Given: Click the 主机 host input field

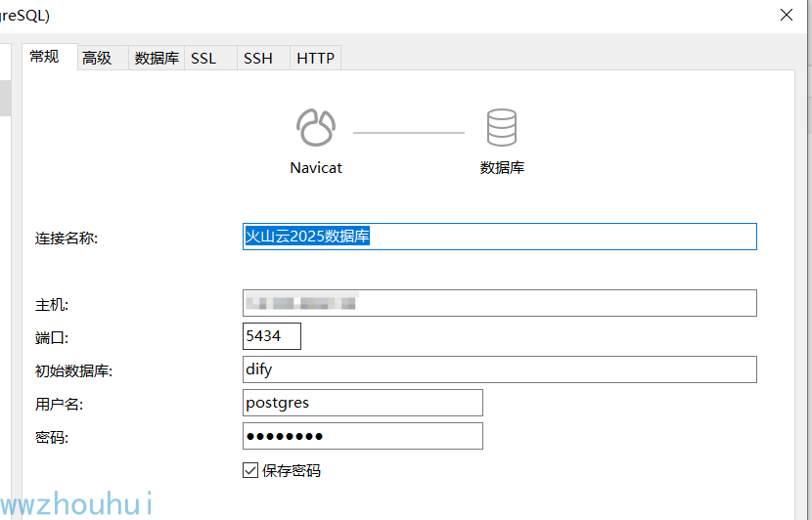Looking at the screenshot, I should 500,303.
